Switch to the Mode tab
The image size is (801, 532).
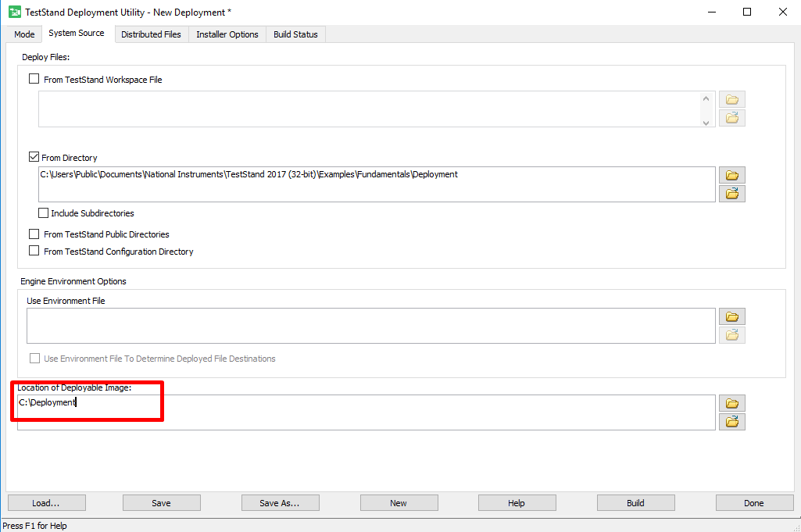click(24, 34)
